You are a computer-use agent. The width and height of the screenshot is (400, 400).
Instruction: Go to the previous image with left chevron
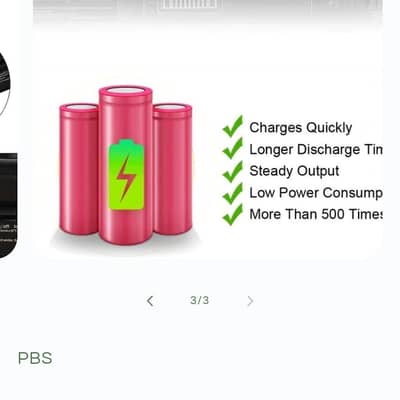[x=150, y=301]
